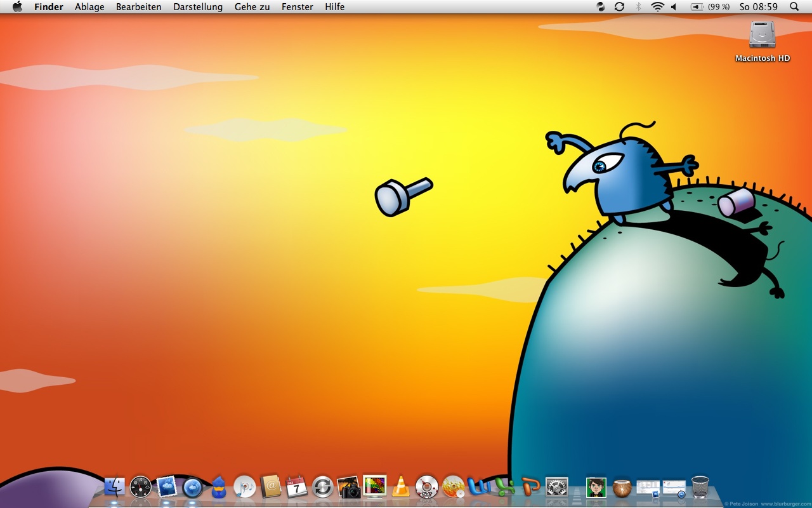Launch the disc with music notes icon
The image size is (812, 508).
coord(245,487)
